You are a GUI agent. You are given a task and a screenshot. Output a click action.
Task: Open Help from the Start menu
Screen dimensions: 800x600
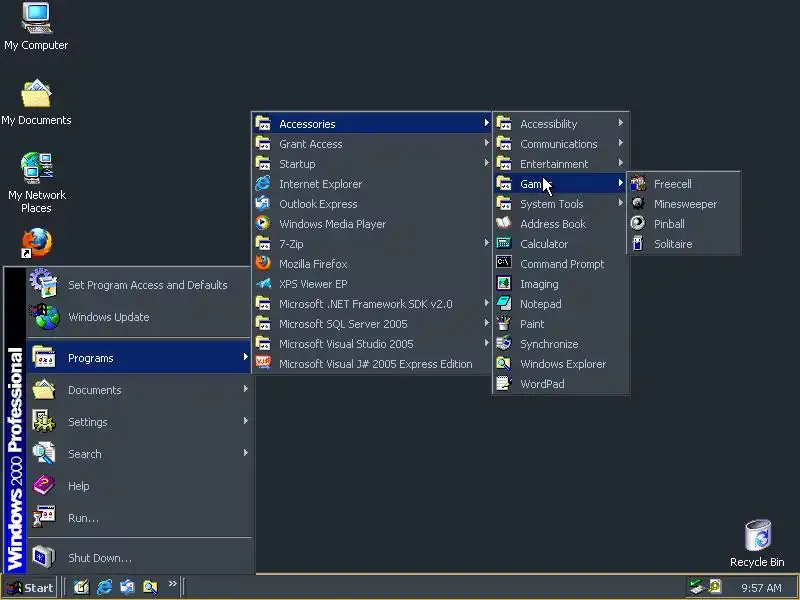tap(139, 486)
